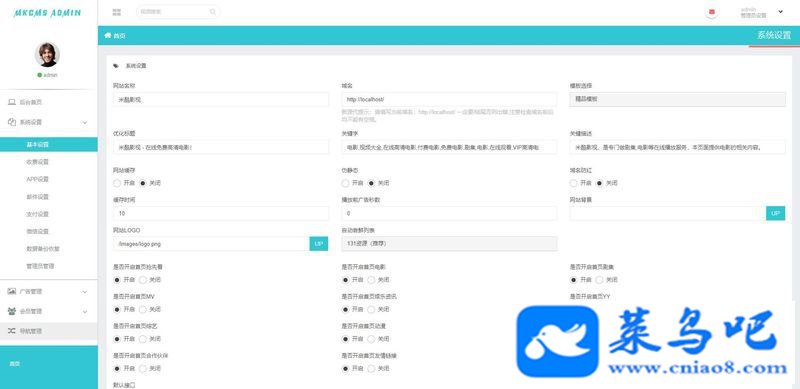The height and width of the screenshot is (389, 800).
Task: Click the 网站LOGO path input field
Action: pos(211,244)
